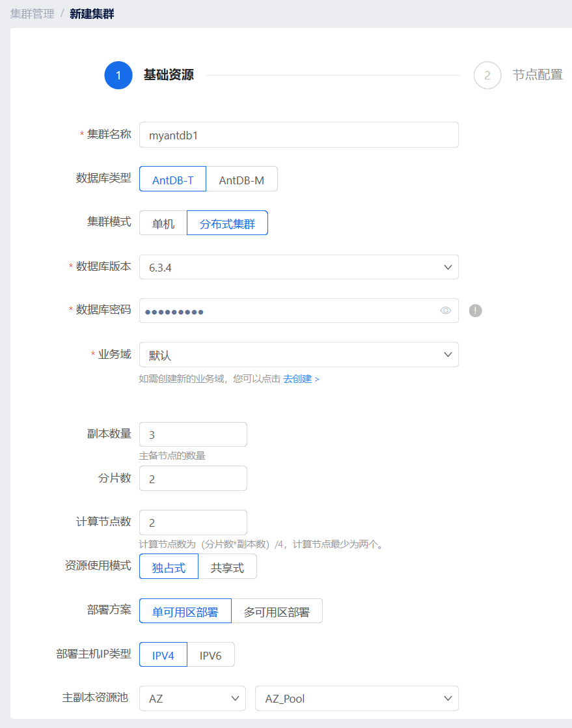Go to 集群管理 breadcrumb
Image resolution: width=572 pixels, height=728 pixels.
pyautogui.click(x=33, y=14)
